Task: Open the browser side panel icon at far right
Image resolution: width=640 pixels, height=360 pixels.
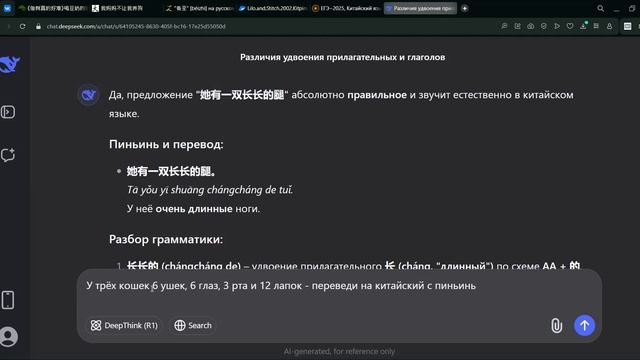Action: tap(628, 26)
